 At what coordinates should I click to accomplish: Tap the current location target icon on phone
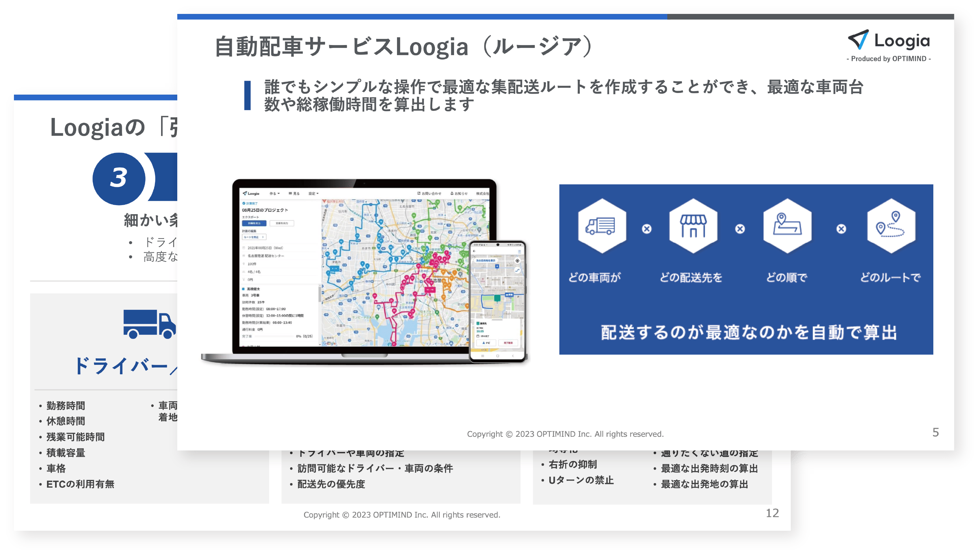[518, 261]
